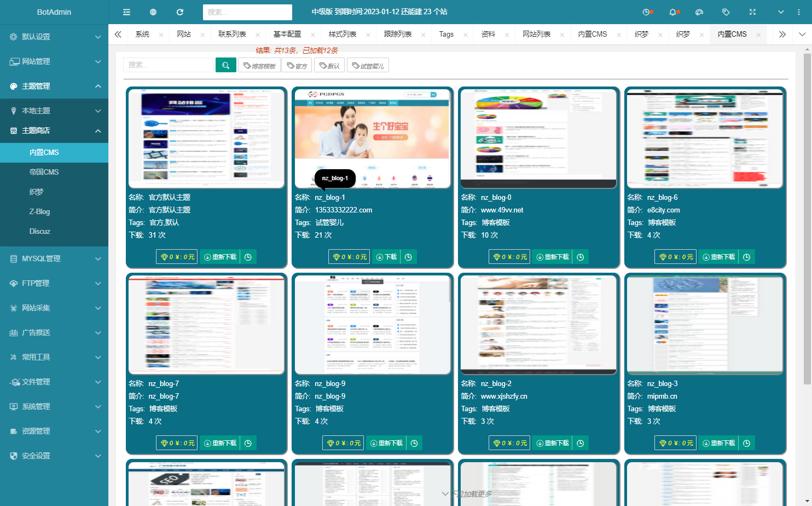This screenshot has height=506, width=812.
Task: Click the history clock icon for nz_blog-9
Action: point(414,443)
